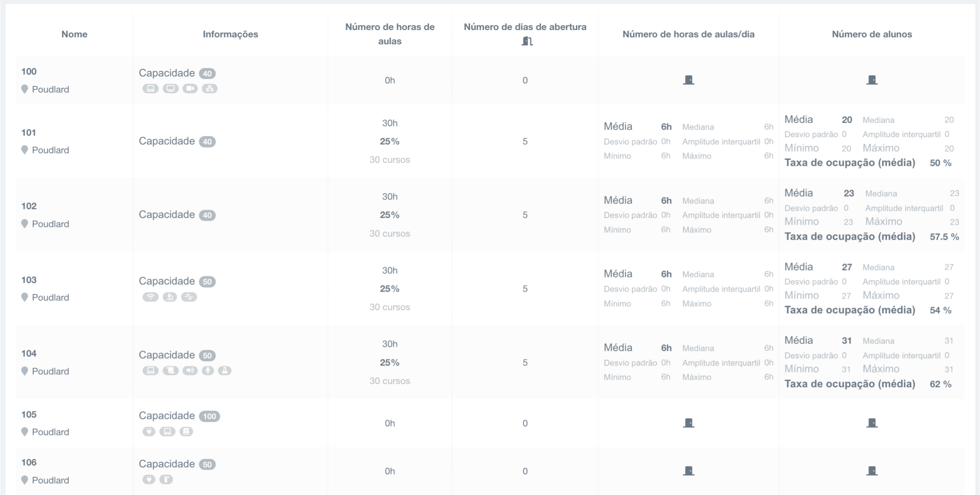Click the Poudlard location under room 102
Viewport: 980px width, 495px height.
pos(50,224)
